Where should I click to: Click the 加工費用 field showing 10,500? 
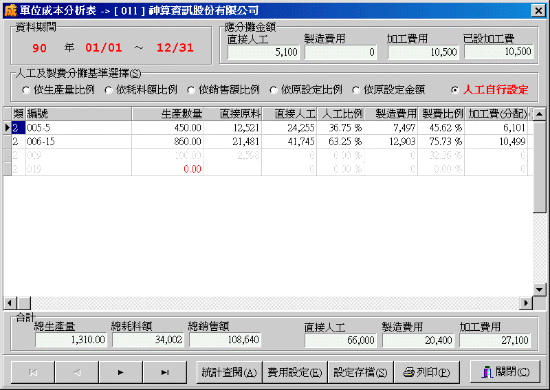[423, 52]
